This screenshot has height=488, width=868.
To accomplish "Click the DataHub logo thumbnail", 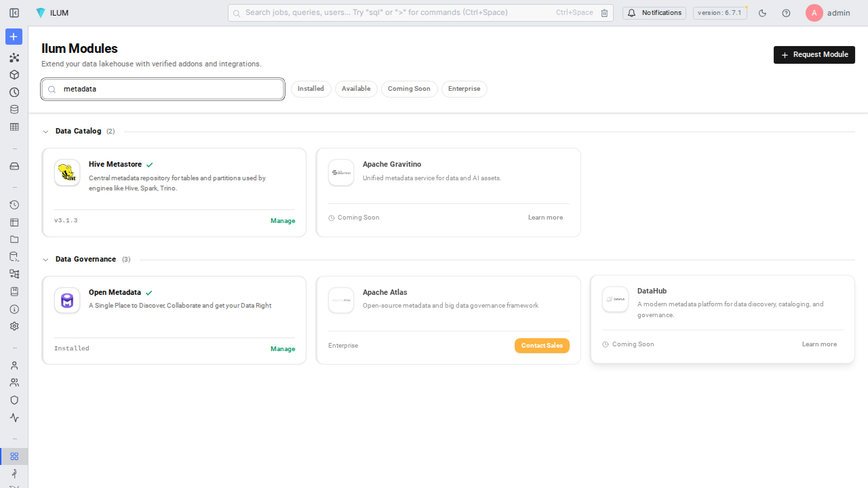I will (x=616, y=300).
